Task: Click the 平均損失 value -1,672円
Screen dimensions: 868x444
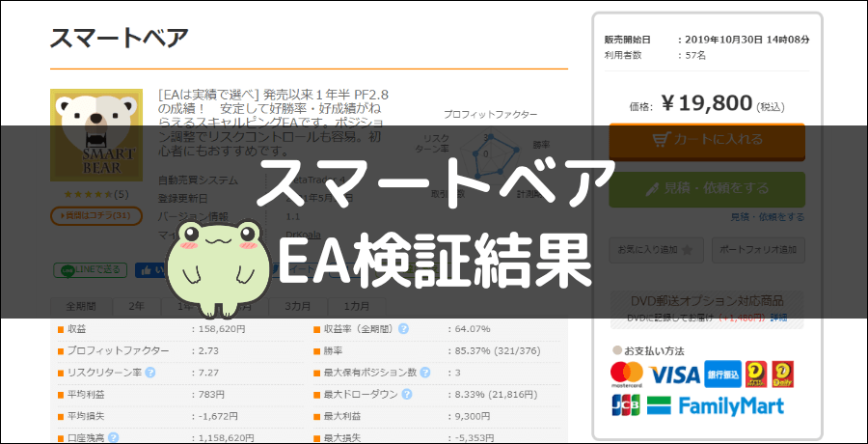Action: (x=219, y=416)
